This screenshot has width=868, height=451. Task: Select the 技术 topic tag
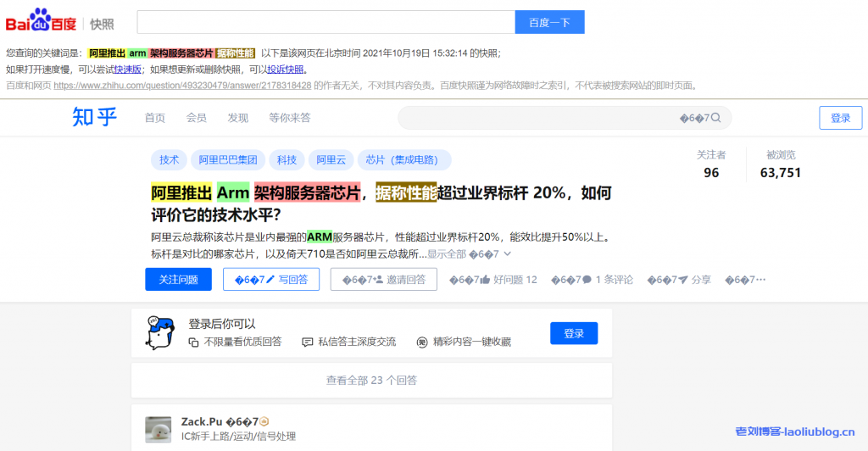(x=169, y=160)
